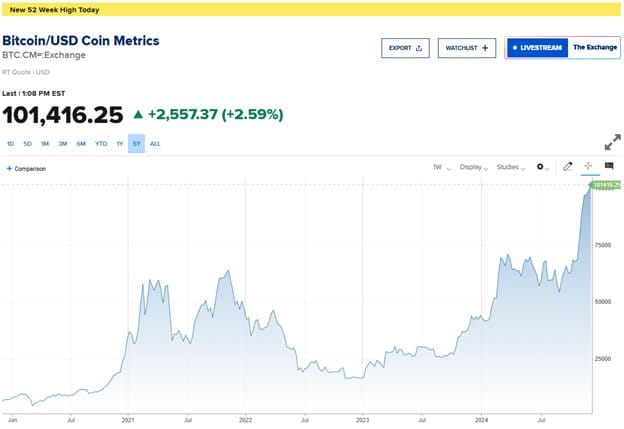Expand the Display dropdown
624x429 pixels.
(x=474, y=167)
